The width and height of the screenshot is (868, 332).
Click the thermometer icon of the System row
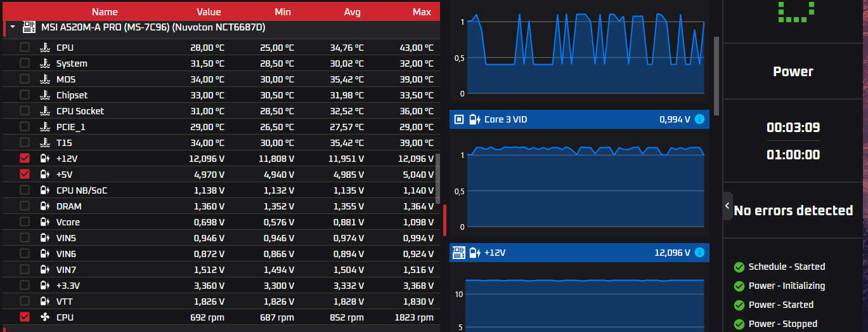point(45,63)
